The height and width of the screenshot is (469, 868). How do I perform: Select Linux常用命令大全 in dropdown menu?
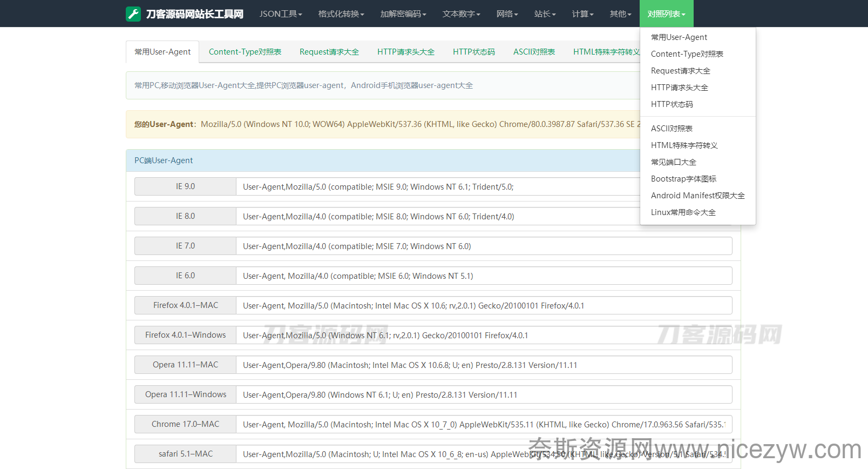[x=683, y=212]
